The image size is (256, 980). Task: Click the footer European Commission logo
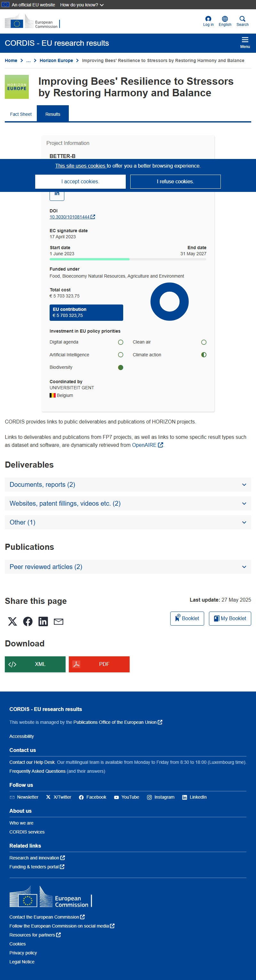tap(51, 897)
